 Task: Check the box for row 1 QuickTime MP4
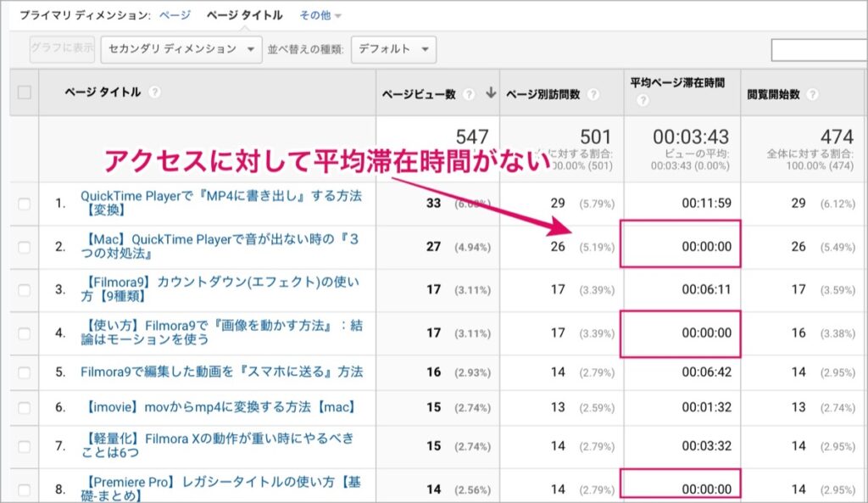pyautogui.click(x=25, y=204)
